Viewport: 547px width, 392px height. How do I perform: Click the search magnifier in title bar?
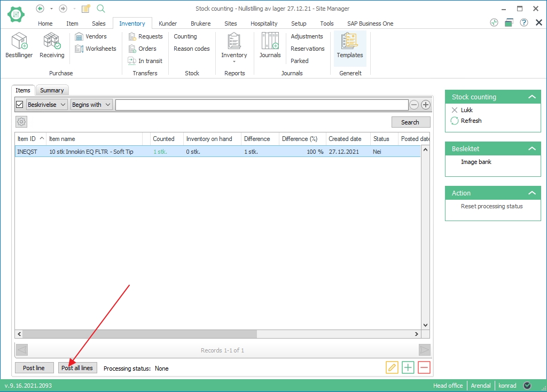(x=101, y=9)
